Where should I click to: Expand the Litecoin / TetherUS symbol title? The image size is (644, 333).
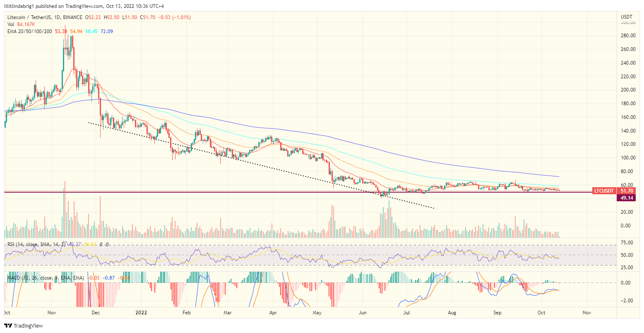[x=29, y=17]
